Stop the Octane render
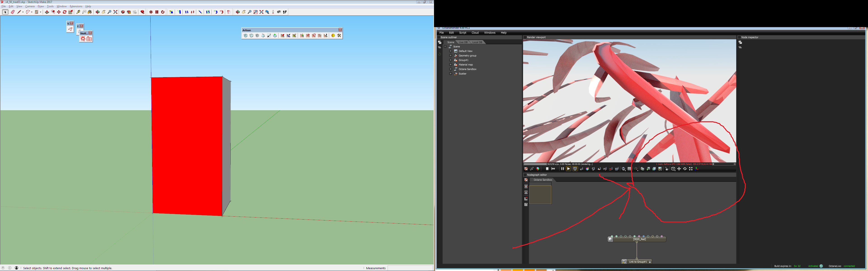 coord(547,169)
